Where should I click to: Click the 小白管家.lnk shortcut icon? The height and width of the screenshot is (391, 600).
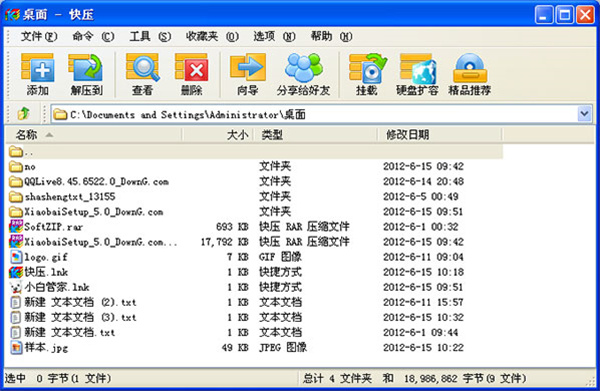coord(16,287)
